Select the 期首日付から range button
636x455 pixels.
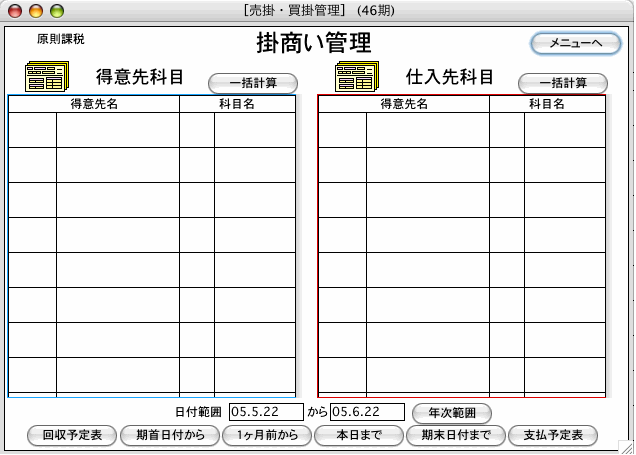tap(169, 435)
